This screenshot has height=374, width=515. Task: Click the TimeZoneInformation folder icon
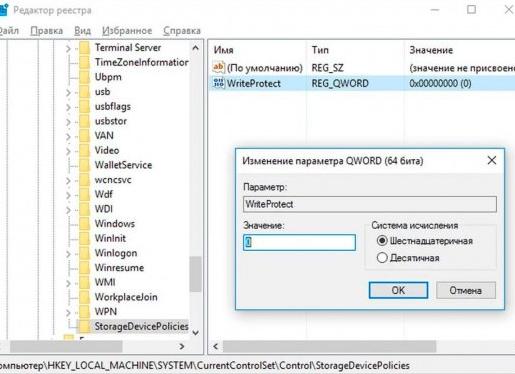(x=85, y=62)
